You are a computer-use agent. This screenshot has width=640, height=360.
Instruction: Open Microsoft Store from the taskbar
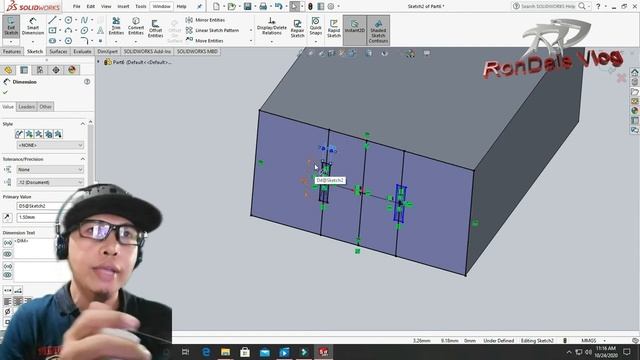tap(245, 352)
